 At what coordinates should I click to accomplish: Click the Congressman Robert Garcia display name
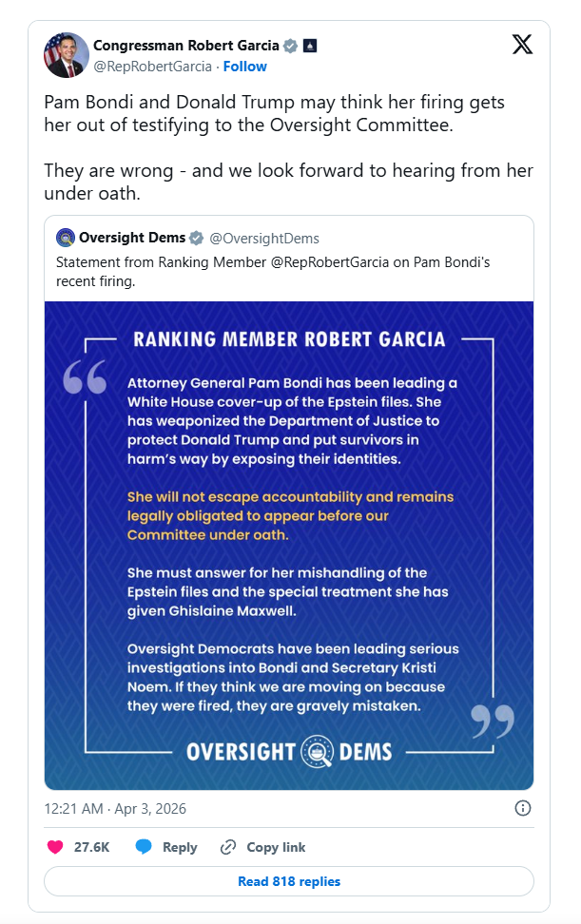(x=186, y=46)
